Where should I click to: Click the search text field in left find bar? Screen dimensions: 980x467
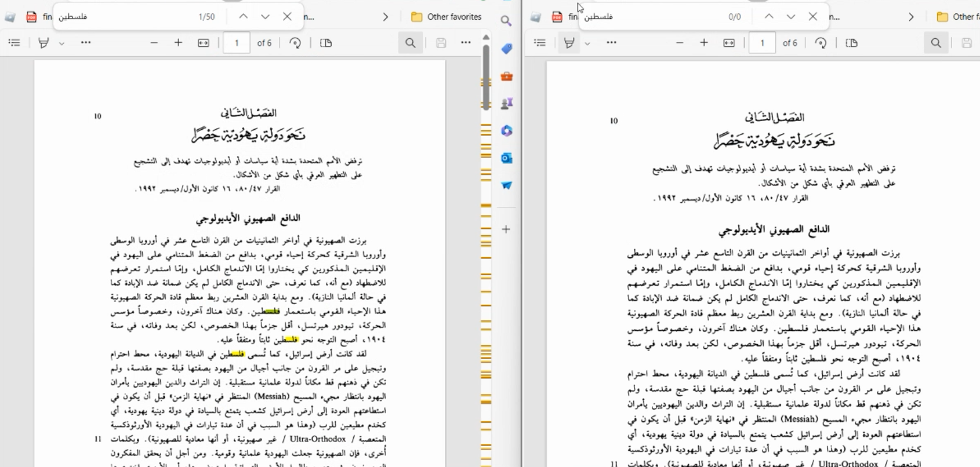125,17
